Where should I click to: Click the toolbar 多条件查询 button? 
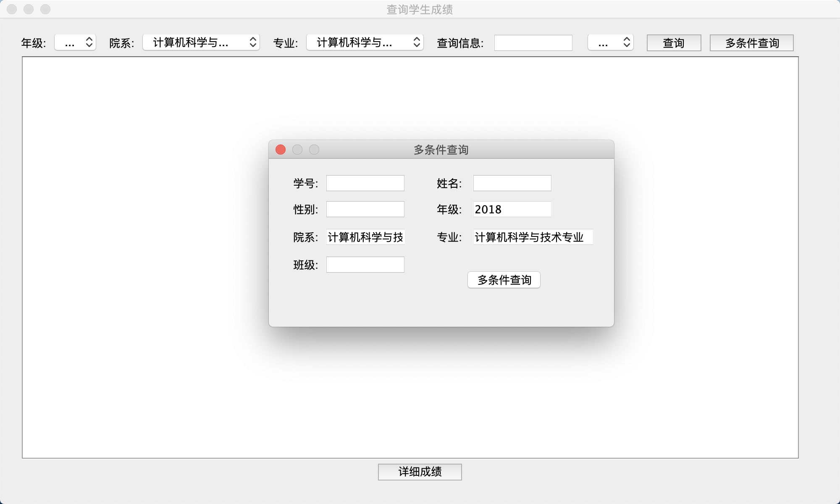click(751, 42)
